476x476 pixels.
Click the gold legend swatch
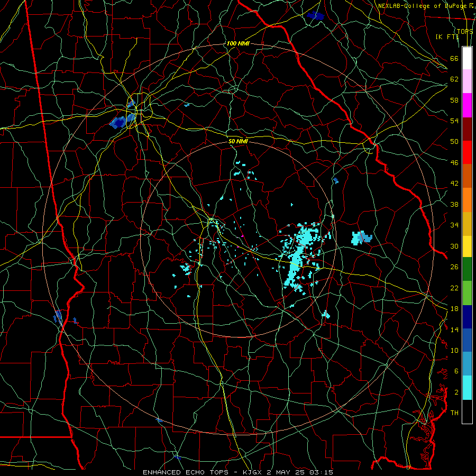coord(467,224)
